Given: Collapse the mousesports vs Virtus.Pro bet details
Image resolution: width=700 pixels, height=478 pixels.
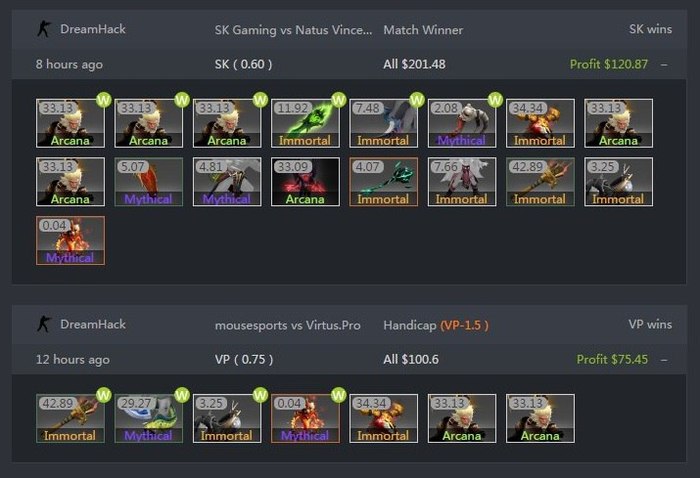Looking at the screenshot, I should tap(664, 360).
